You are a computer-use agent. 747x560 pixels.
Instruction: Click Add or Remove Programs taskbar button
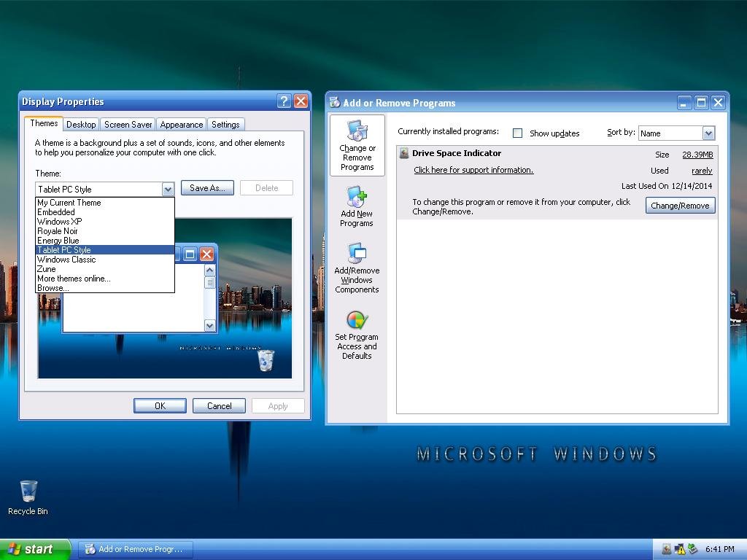tap(136, 549)
